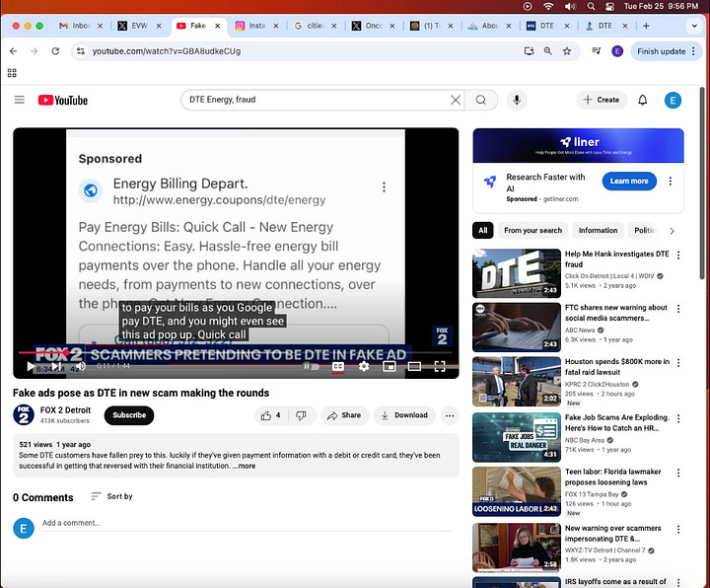This screenshot has width=710, height=588.
Task: Open New warning over scammers video title
Action: click(x=613, y=533)
